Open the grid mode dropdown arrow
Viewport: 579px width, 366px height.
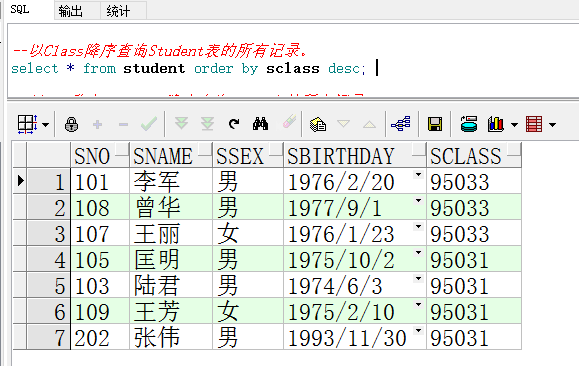click(45, 125)
